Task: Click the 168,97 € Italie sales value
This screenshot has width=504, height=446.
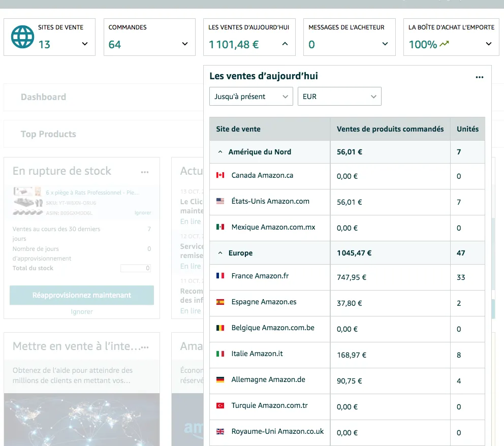Action: pyautogui.click(x=351, y=355)
